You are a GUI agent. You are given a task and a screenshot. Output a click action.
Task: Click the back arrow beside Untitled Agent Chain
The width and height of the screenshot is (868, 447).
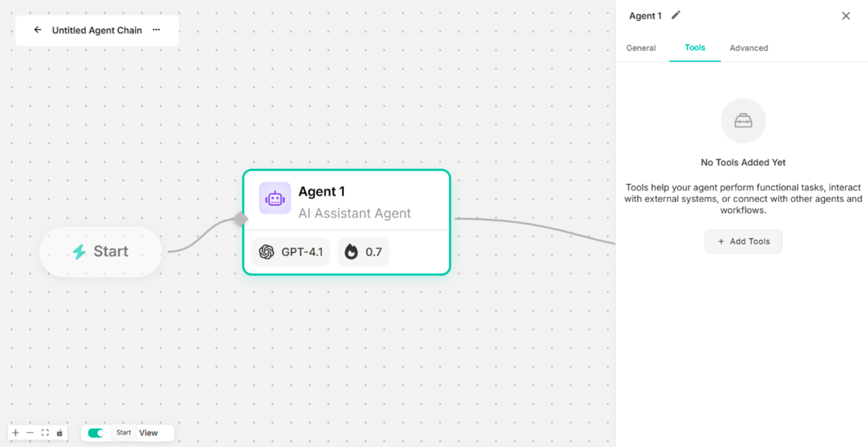click(38, 30)
